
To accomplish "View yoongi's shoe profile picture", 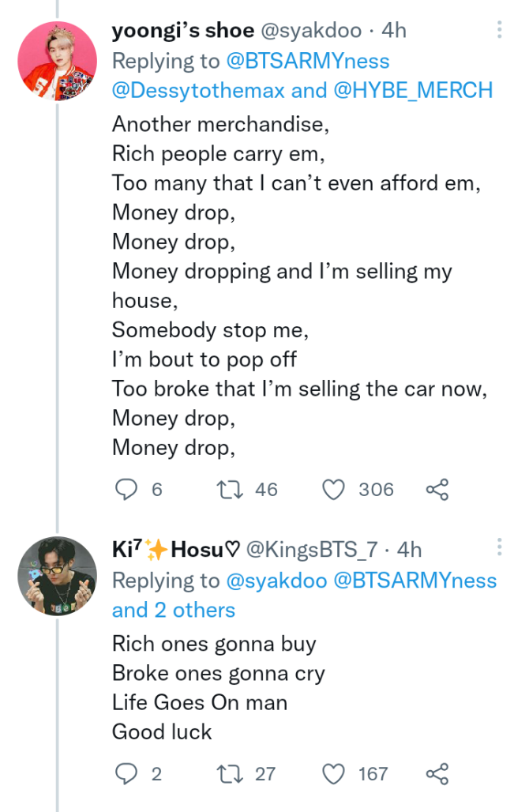I will (x=57, y=61).
